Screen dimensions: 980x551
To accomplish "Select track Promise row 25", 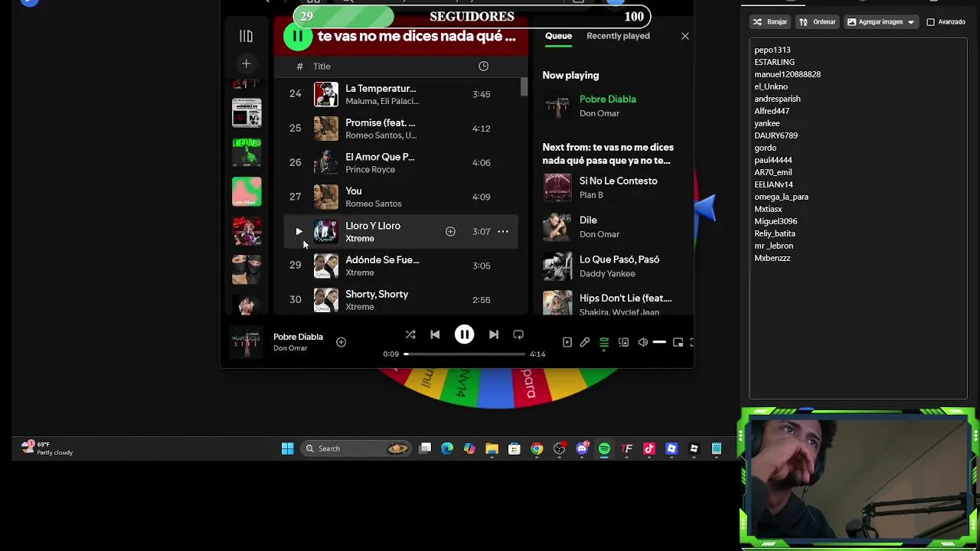I will tap(400, 129).
